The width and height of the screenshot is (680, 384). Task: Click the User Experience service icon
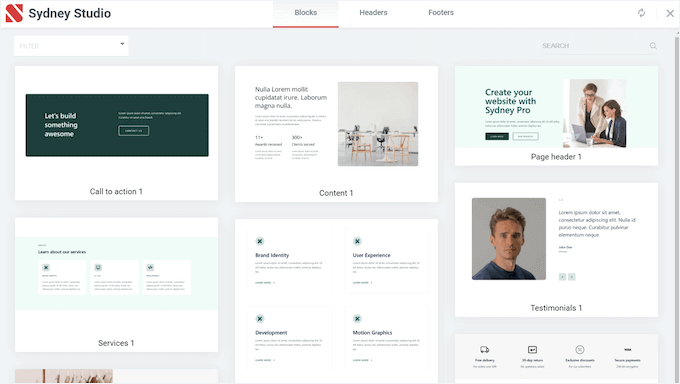357,241
